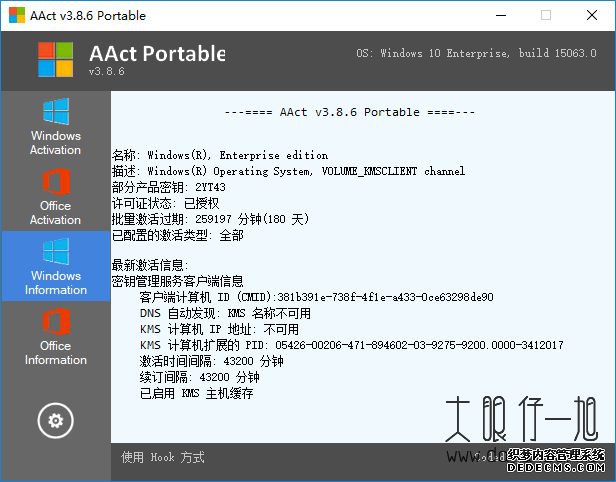Click the KMS extended PID value
This screenshot has width=616, height=482.
(x=419, y=345)
